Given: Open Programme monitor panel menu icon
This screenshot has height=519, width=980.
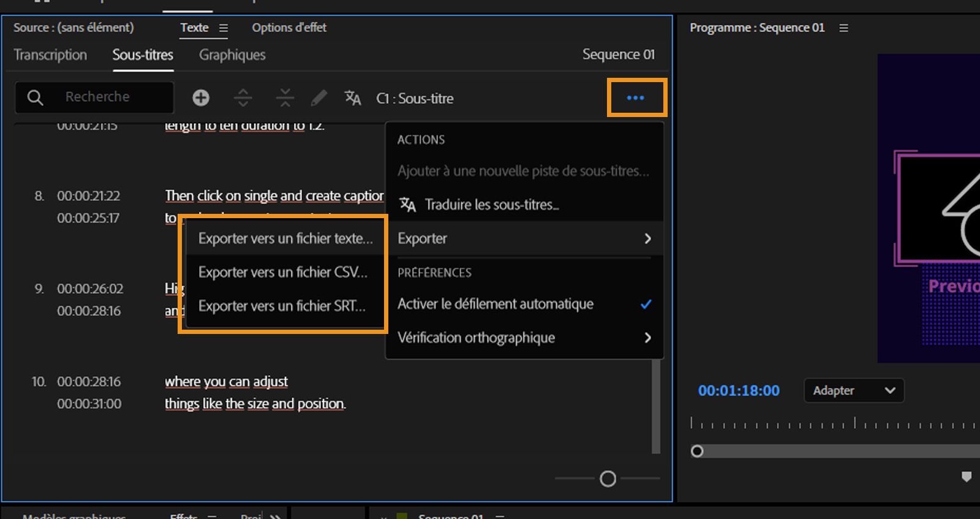Looking at the screenshot, I should [x=843, y=28].
